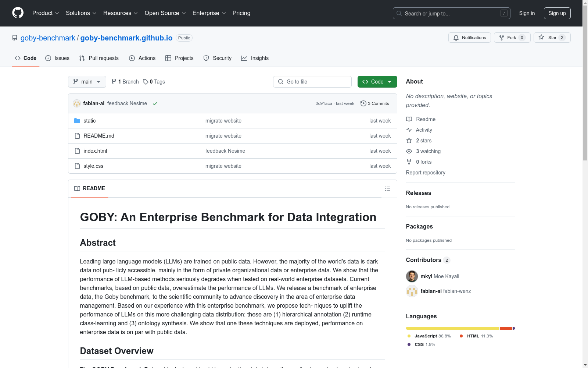Expand the Resources menu
This screenshot has width=588, height=368.
pyautogui.click(x=121, y=13)
